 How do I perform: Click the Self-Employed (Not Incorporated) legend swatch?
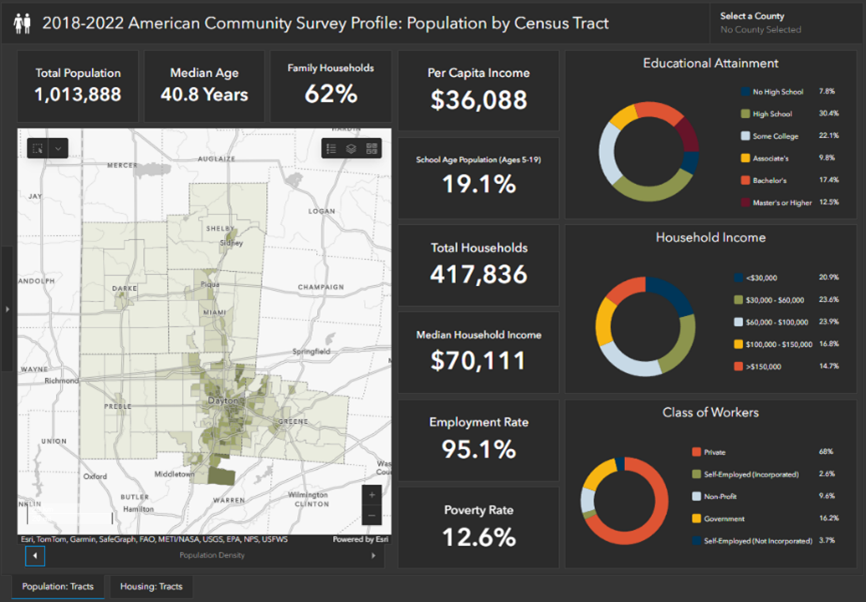(x=696, y=541)
